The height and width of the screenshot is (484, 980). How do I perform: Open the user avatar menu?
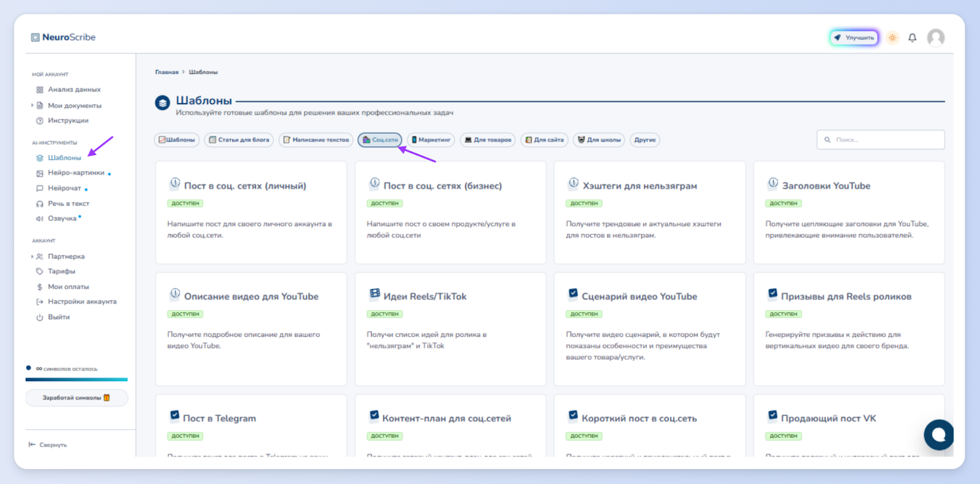(x=935, y=38)
